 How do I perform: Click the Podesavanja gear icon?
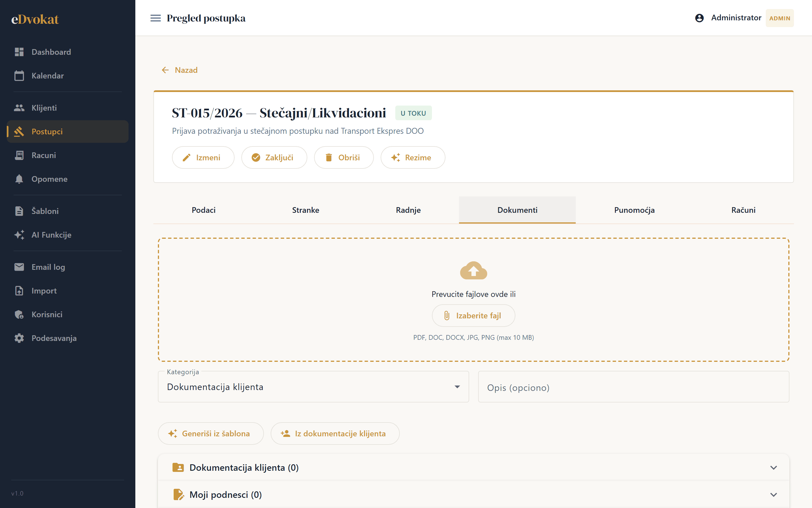[19, 338]
